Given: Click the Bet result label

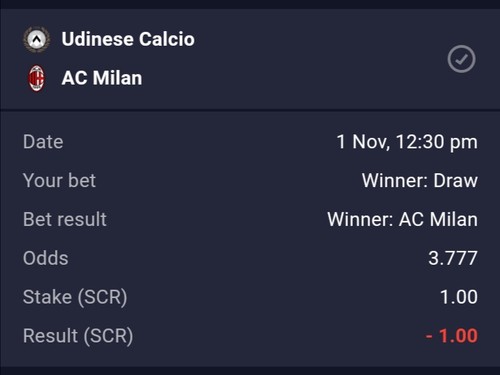Looking at the screenshot, I should [x=65, y=219].
